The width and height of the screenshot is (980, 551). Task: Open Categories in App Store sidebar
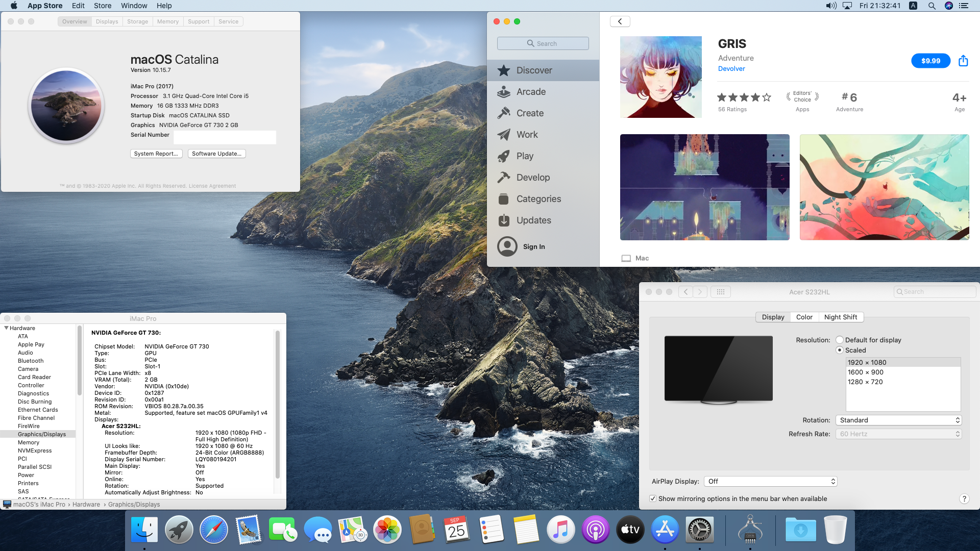pyautogui.click(x=543, y=199)
